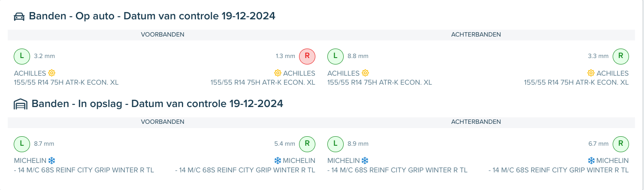644x190 pixels.
Task: Click the green L badge with 8.8 mm
Action: [336, 56]
